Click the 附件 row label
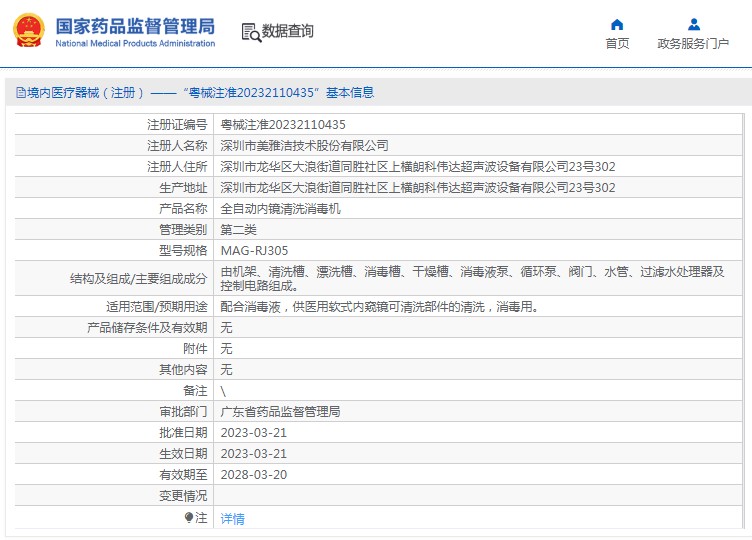Image resolution: width=752 pixels, height=540 pixels. (x=195, y=349)
